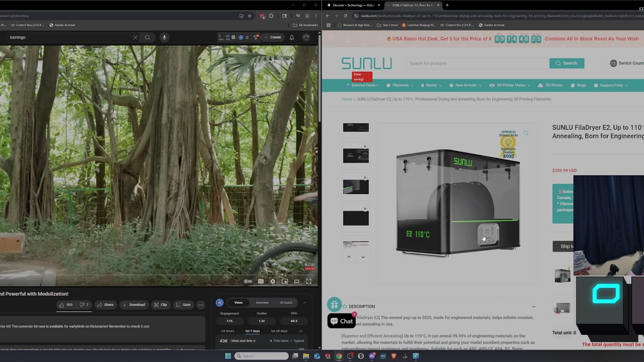Go back in the SUNLU browser window
Screen dimensions: 644x362
pyautogui.click(x=328, y=16)
